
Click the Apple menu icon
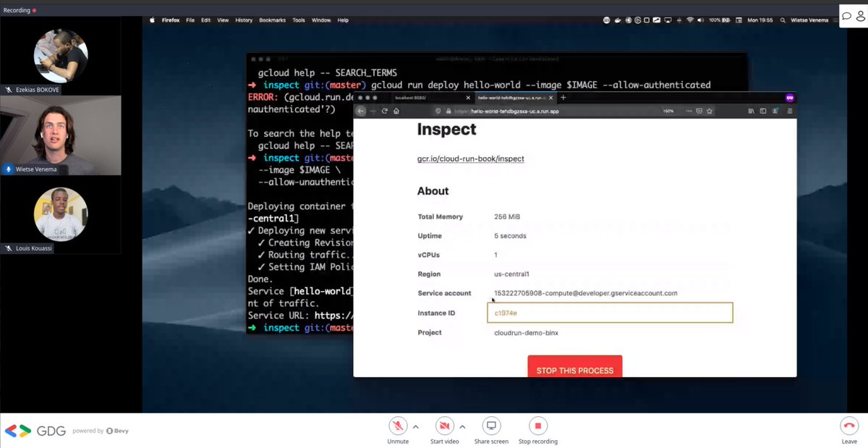coord(153,20)
